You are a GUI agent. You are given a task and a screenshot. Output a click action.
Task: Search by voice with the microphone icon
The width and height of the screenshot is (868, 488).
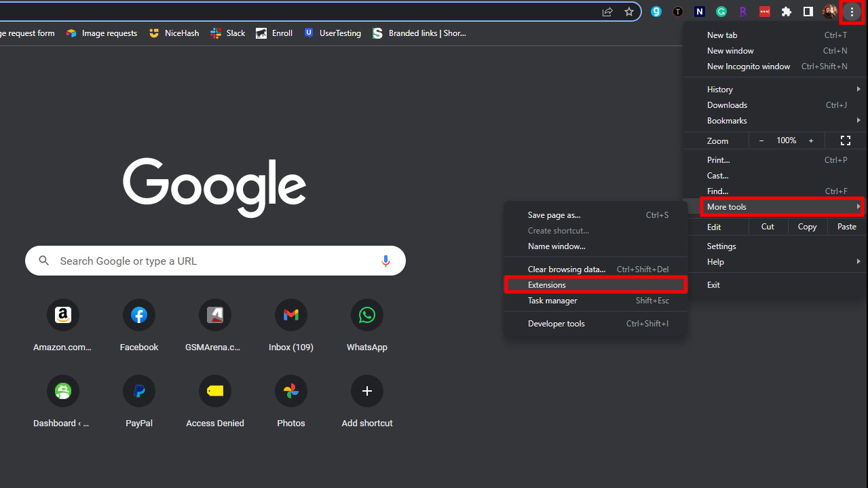click(x=385, y=261)
